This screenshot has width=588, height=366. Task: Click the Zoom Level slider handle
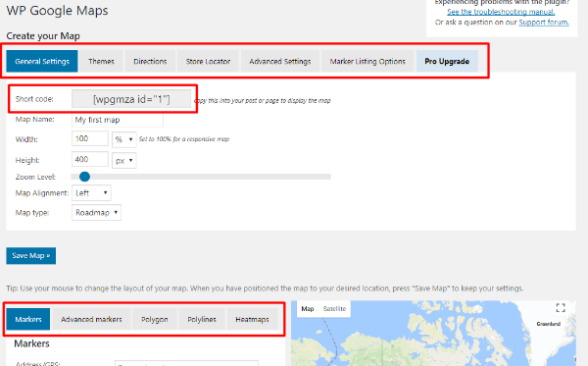(84, 177)
